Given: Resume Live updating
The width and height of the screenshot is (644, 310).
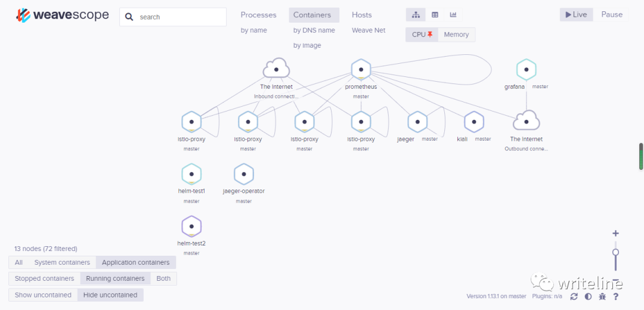Looking at the screenshot, I should (x=576, y=15).
